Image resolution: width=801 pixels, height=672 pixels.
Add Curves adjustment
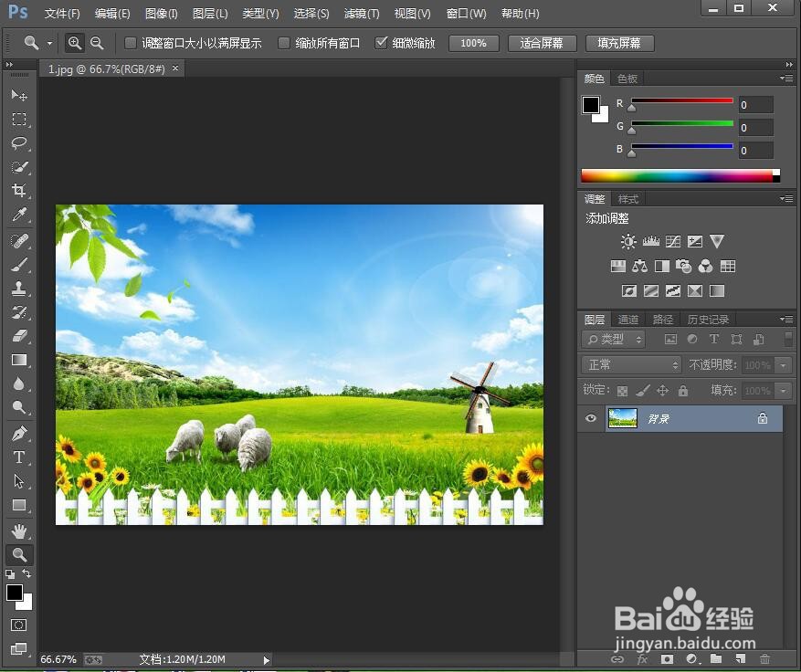(x=673, y=242)
